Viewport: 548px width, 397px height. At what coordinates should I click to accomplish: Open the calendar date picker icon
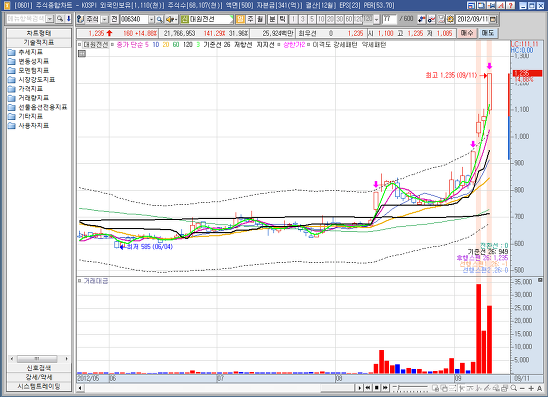tap(493, 19)
